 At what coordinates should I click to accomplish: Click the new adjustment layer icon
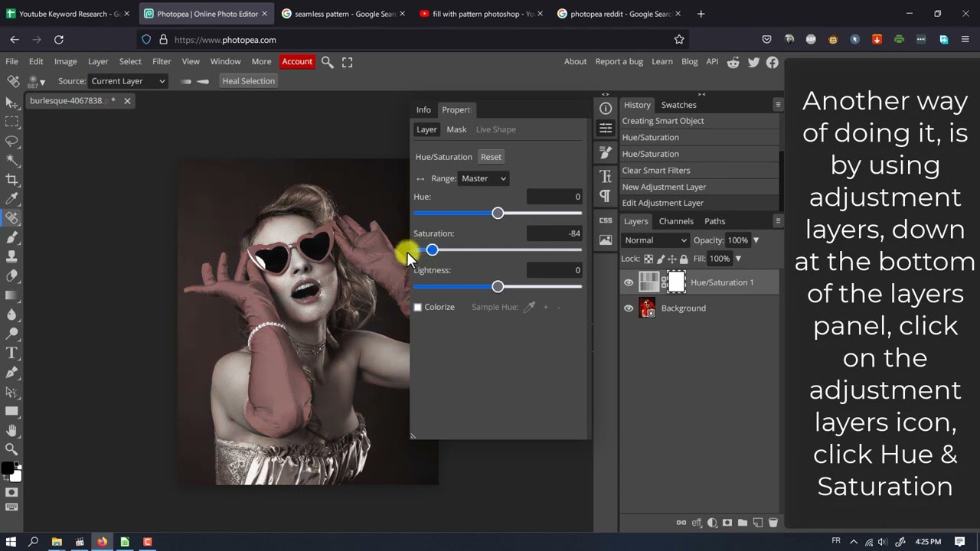tap(712, 523)
